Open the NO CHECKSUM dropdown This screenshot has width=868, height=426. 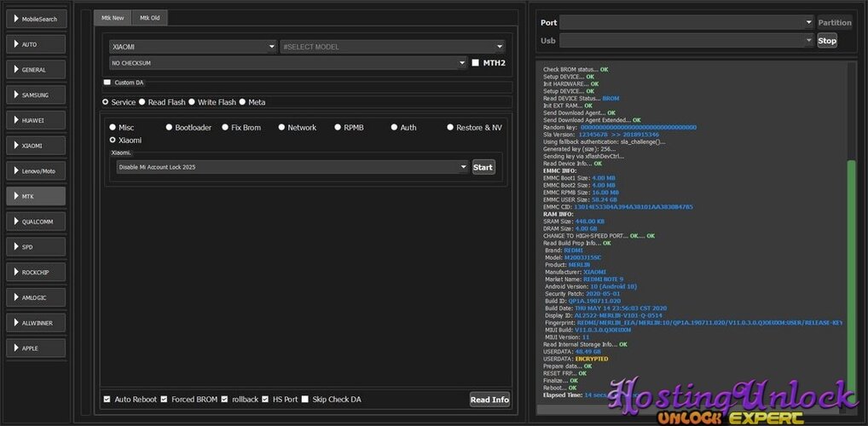coord(288,63)
